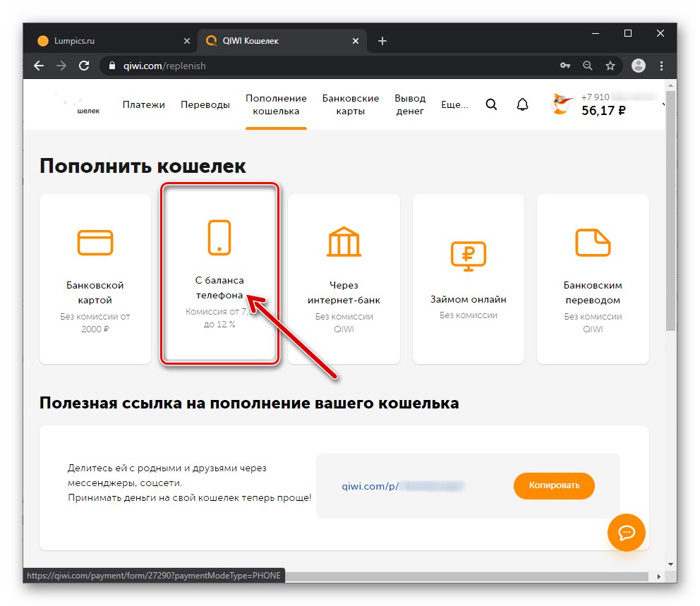
Task: Click the bookmark star in the address bar
Action: tap(610, 66)
